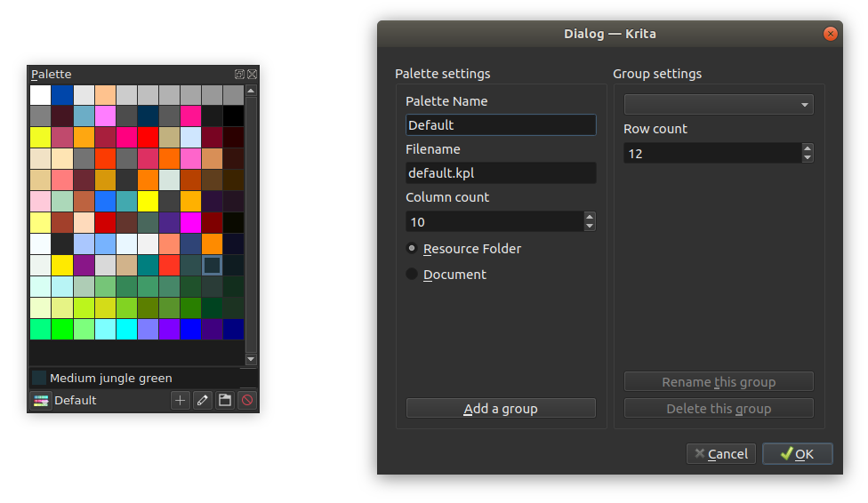Close the Krita dialog window
This screenshot has height=503, width=868.
(830, 34)
